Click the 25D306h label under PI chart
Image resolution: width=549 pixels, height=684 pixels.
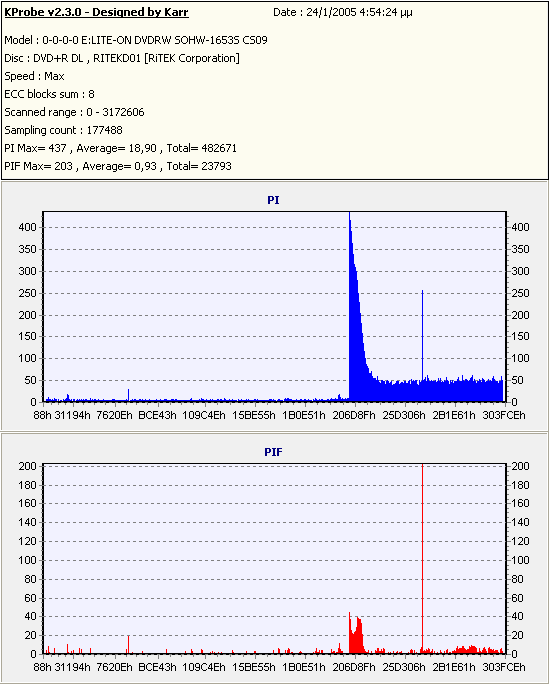click(404, 415)
